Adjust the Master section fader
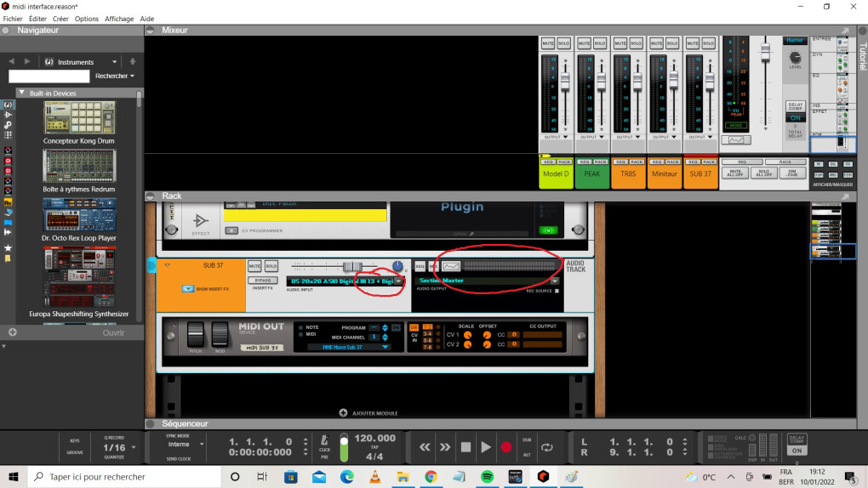The image size is (868, 488). point(765,53)
